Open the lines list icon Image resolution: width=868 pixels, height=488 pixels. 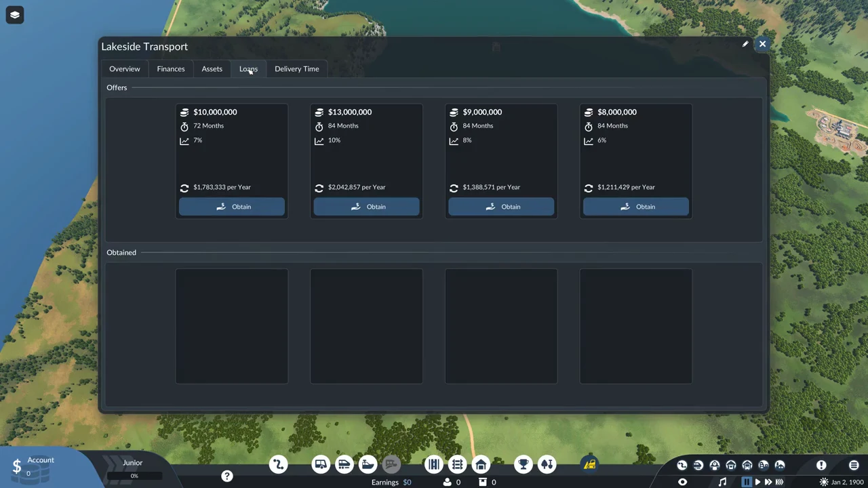click(682, 465)
